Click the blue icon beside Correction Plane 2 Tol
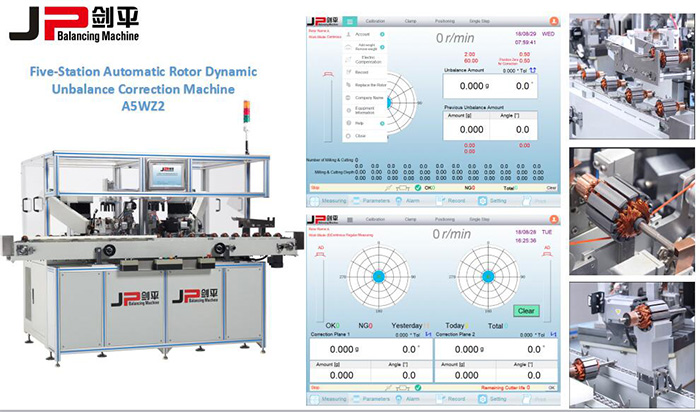The height and width of the screenshot is (412, 700). [x=554, y=334]
